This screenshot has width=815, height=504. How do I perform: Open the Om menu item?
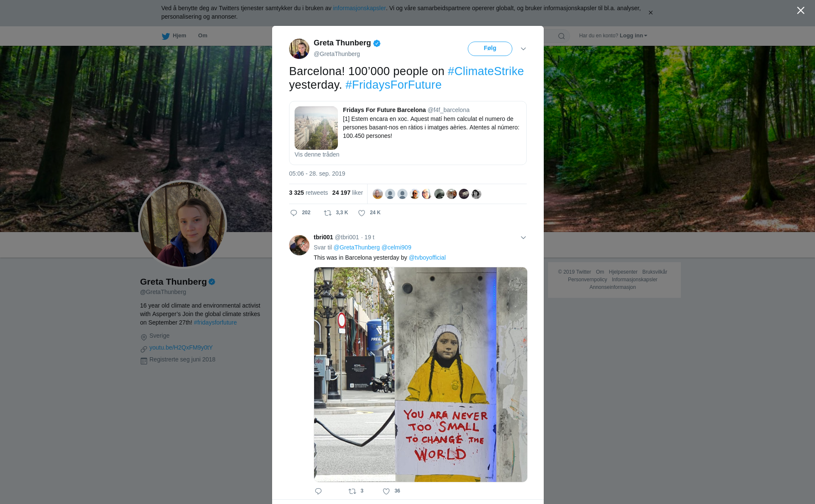point(202,36)
